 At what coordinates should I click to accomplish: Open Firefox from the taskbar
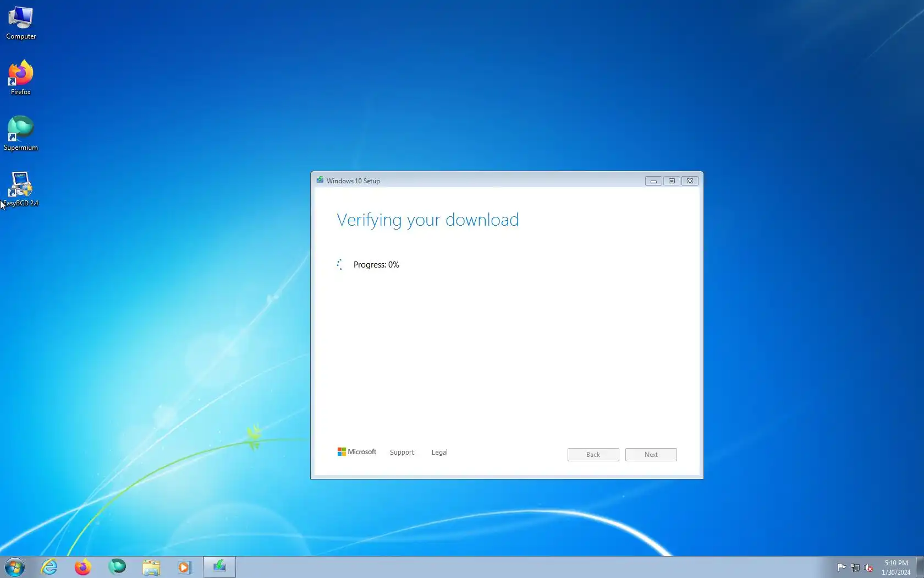click(x=83, y=567)
